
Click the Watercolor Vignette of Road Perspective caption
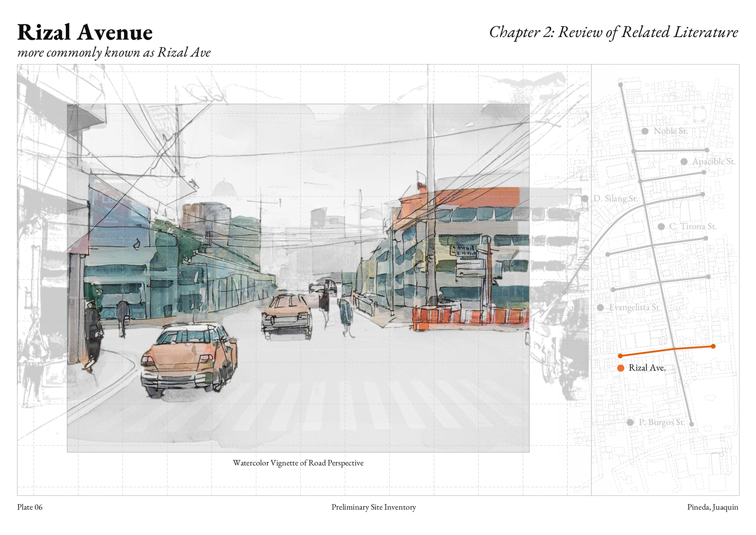[298, 463]
